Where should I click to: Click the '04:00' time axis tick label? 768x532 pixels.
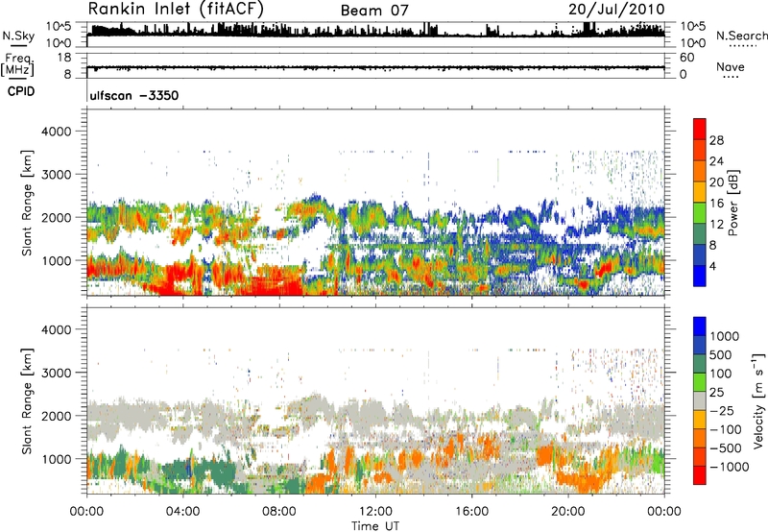[x=182, y=512]
